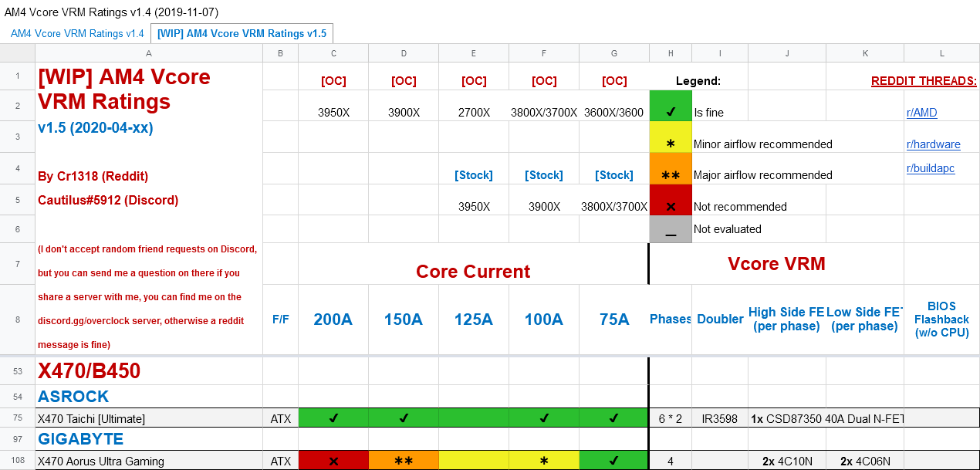980x470 pixels.
Task: Click the 125A core current header cell
Action: pyautogui.click(x=474, y=320)
